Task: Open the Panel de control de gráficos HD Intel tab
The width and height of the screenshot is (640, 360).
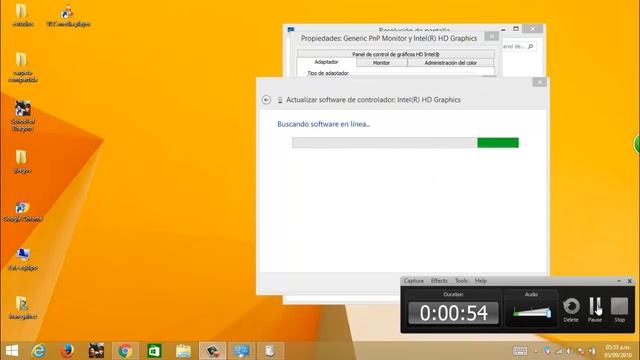Action: pos(396,54)
